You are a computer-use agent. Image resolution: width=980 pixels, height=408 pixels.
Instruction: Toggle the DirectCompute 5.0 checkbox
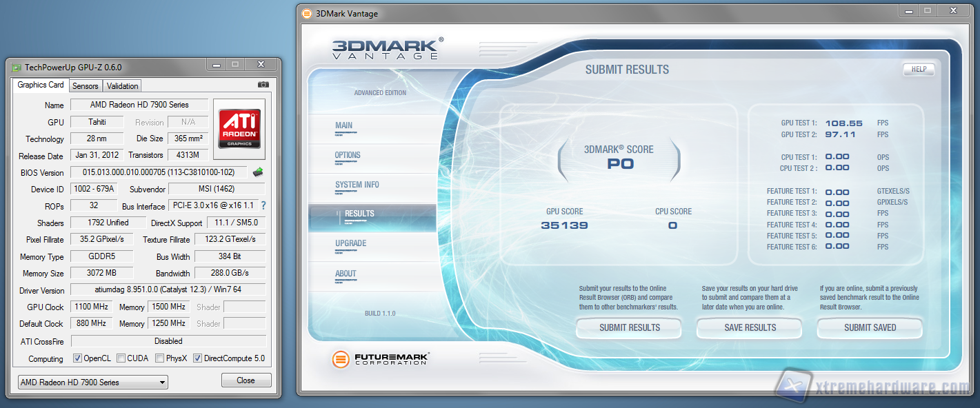click(x=198, y=358)
